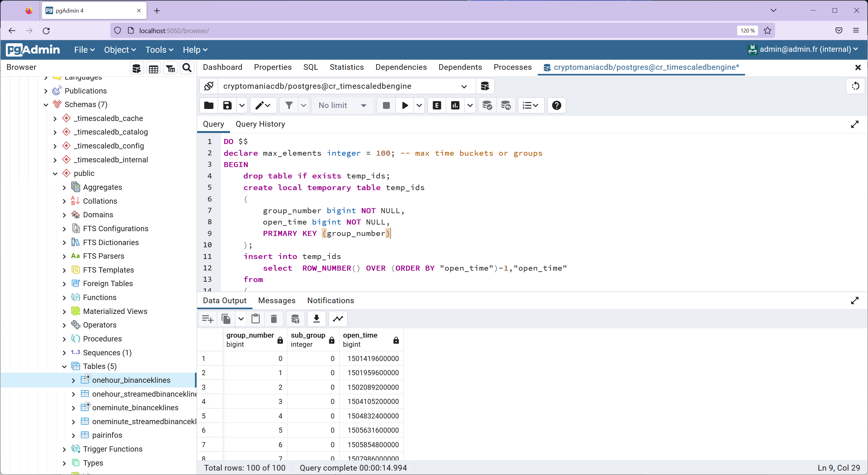Click the group_number column header
The height and width of the screenshot is (475, 868).
(254, 340)
